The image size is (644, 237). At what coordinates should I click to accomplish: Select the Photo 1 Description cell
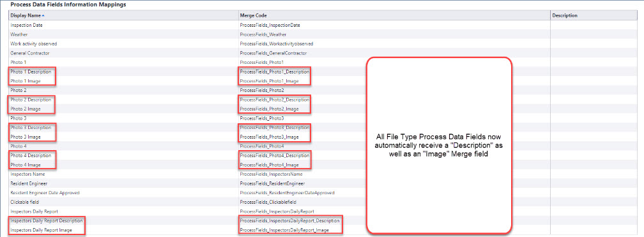(x=31, y=72)
